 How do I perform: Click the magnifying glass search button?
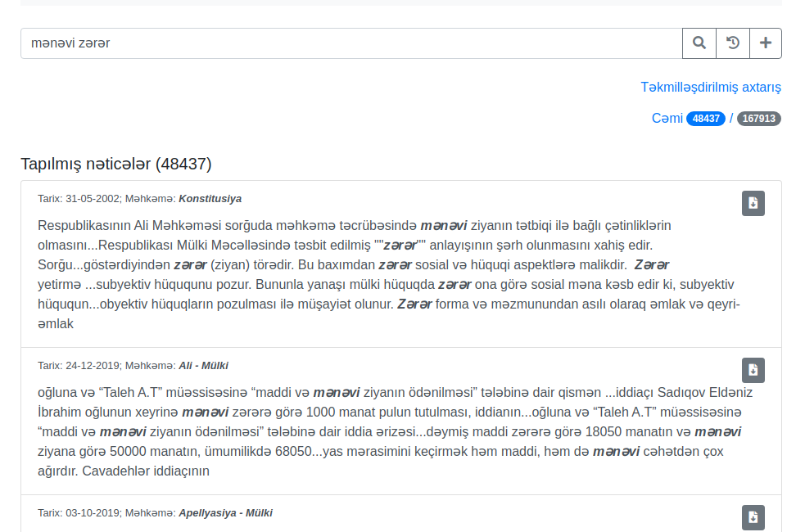pyautogui.click(x=699, y=43)
